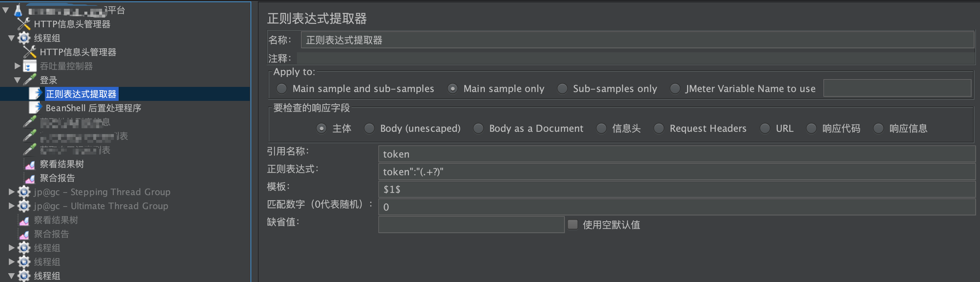Expand the Ultimate Thread Group node
This screenshot has height=282, width=980.
(x=11, y=206)
